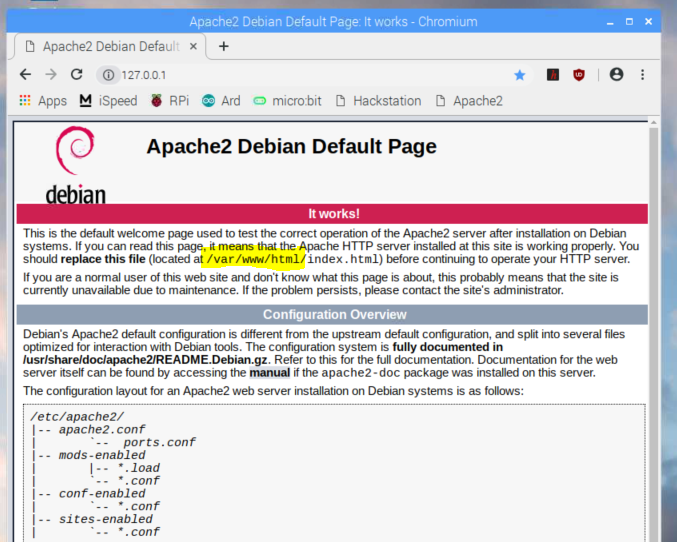Click the 'apache2.conf' entry in tree
The image size is (677, 542).
pos(102,430)
